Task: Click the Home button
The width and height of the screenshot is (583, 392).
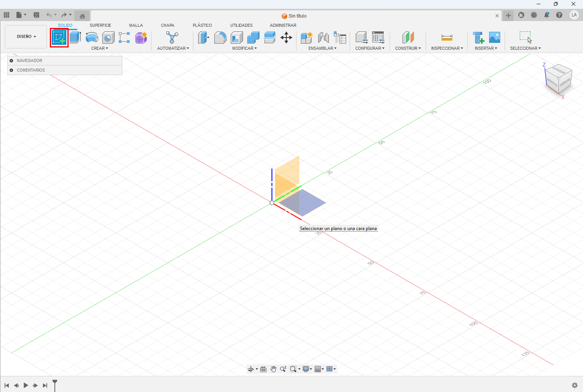Action: (82, 16)
